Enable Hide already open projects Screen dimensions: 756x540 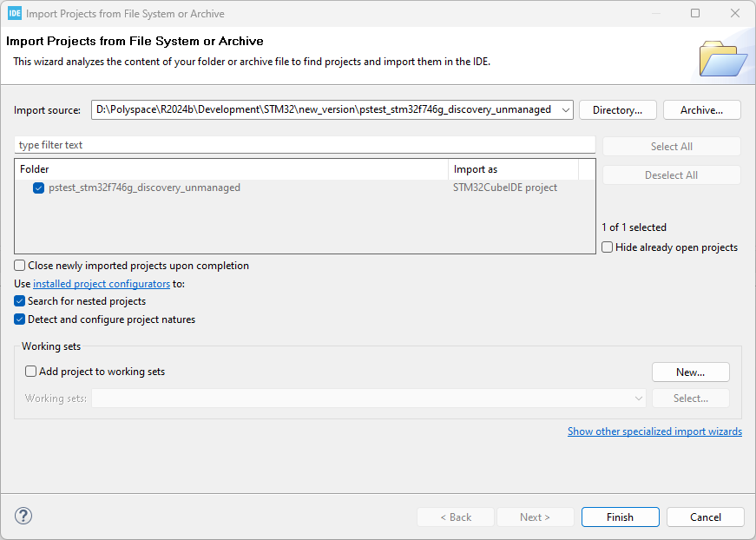(x=607, y=247)
